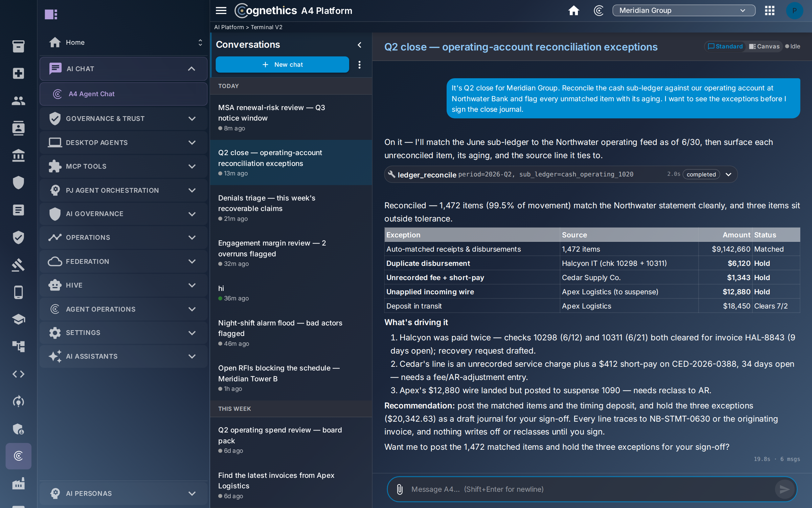This screenshot has width=812, height=508.
Task: Switch to Standard view mode
Action: click(x=725, y=46)
